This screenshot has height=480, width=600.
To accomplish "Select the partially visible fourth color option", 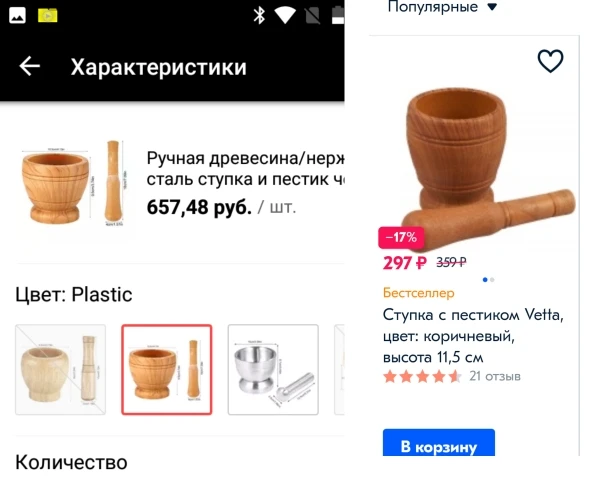I will 339,370.
